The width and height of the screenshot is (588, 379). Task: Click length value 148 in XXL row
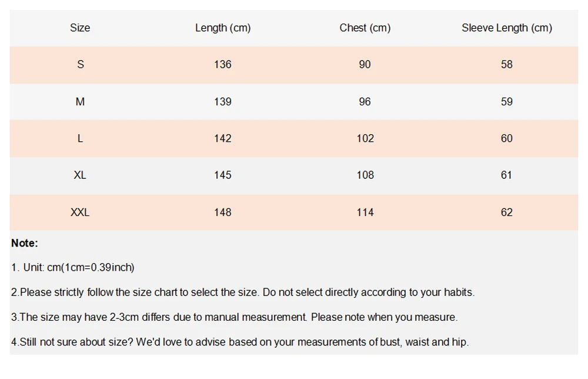tap(223, 212)
